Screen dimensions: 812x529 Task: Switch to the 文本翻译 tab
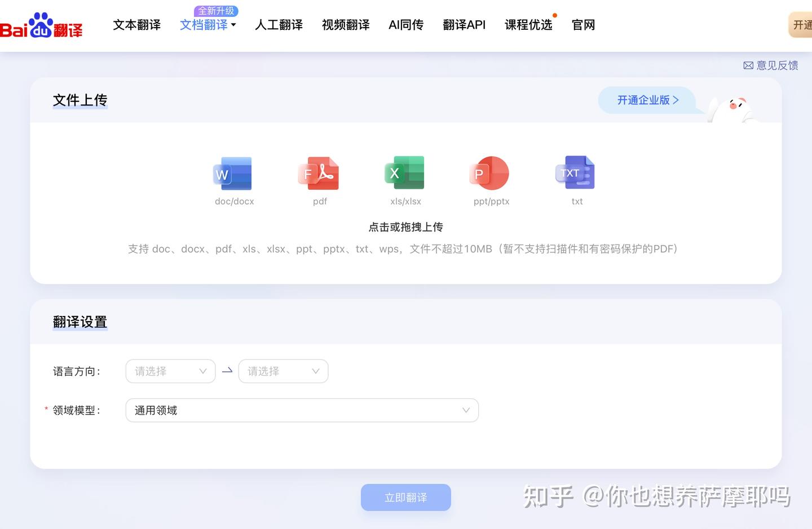(136, 25)
